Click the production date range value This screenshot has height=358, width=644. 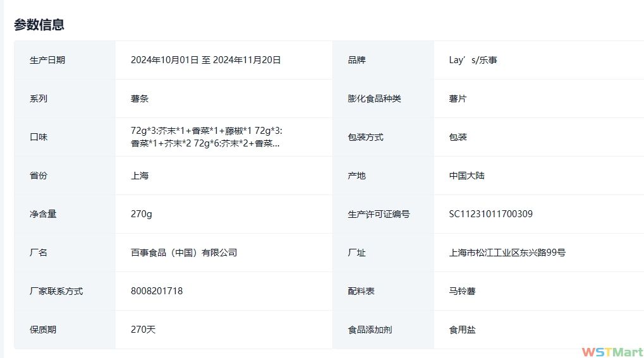(x=205, y=60)
